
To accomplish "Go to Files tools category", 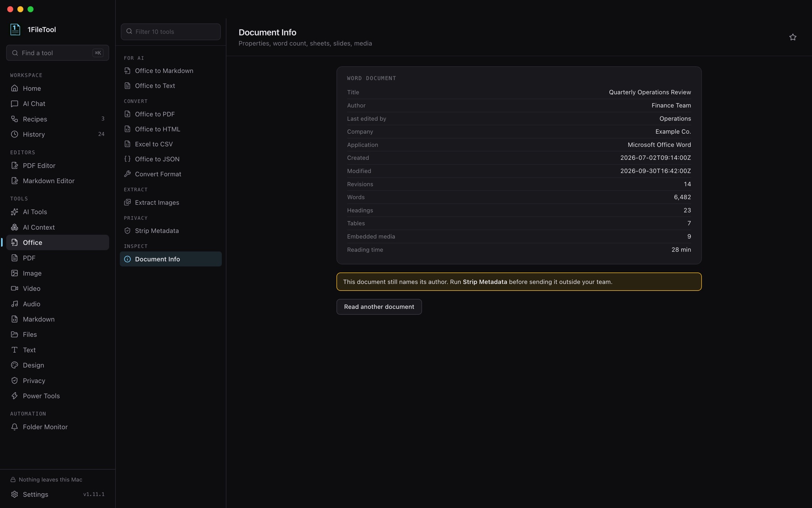I will point(57,335).
